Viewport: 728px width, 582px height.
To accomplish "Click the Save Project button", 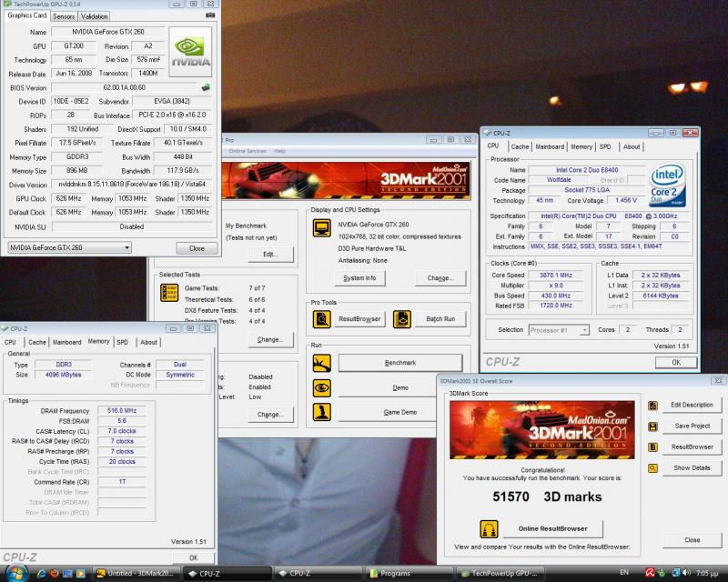I will tap(692, 426).
